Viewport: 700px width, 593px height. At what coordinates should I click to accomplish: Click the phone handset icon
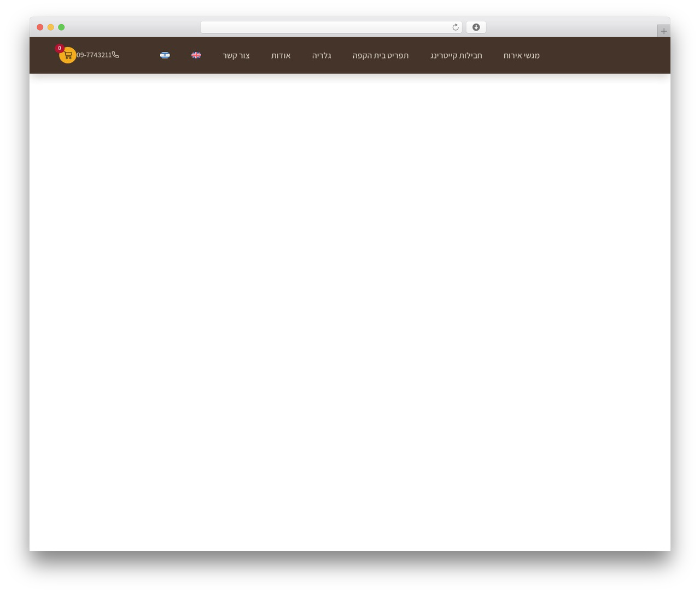(115, 55)
